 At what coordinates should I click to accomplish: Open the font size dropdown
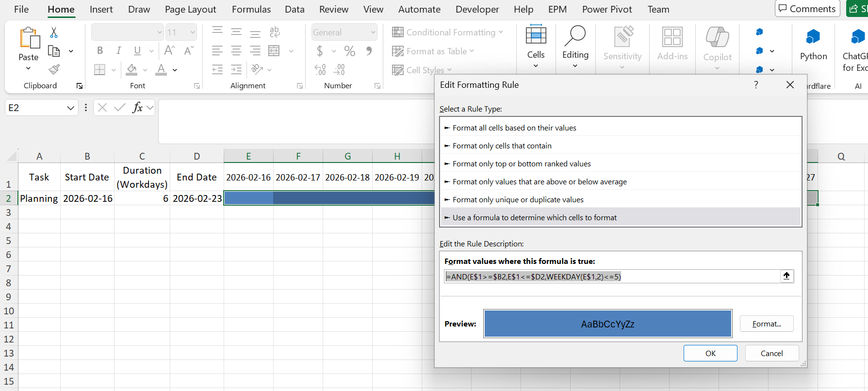point(193,33)
